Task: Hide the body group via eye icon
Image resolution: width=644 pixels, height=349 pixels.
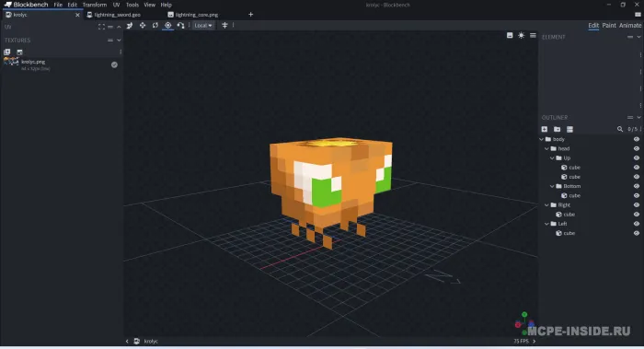Action: click(637, 139)
